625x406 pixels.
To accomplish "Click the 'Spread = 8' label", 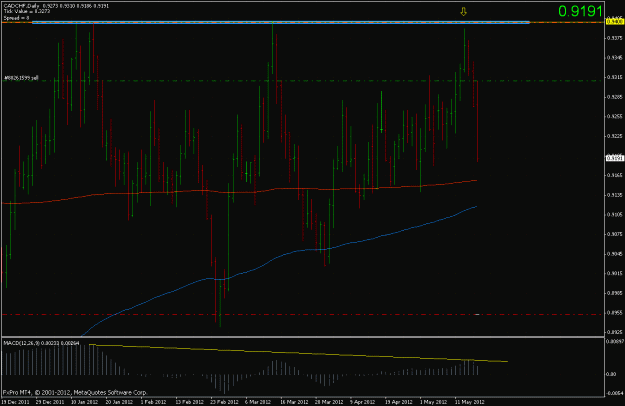I will (x=16, y=18).
